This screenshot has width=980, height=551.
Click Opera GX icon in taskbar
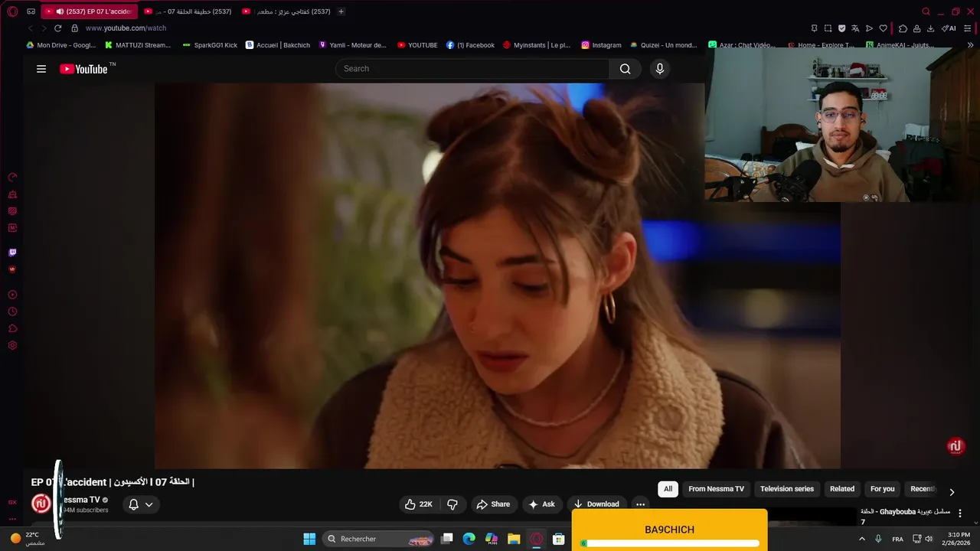click(x=537, y=539)
